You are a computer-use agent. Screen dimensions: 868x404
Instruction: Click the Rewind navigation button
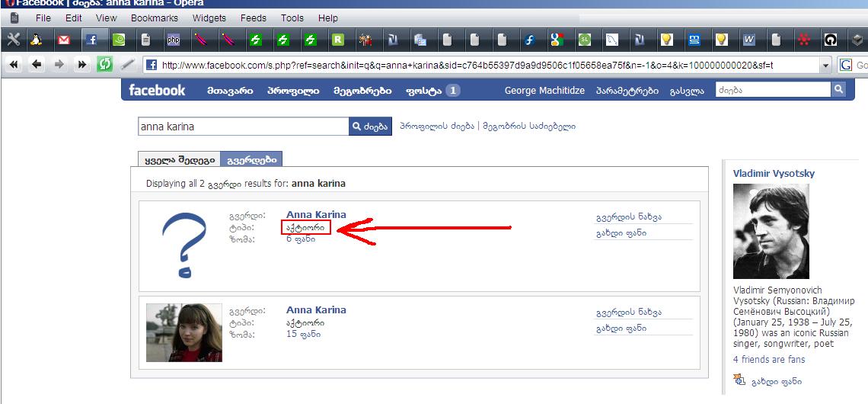(x=14, y=65)
